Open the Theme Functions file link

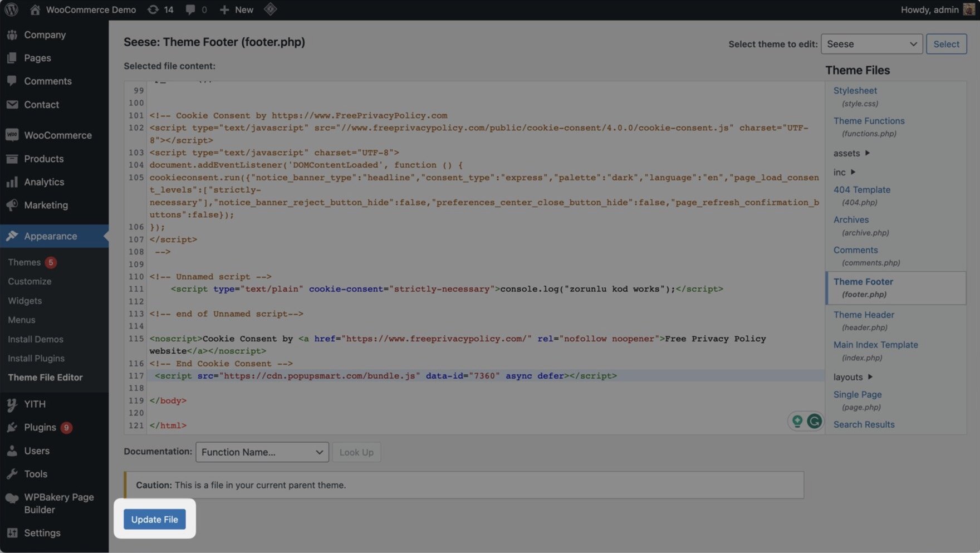(869, 121)
